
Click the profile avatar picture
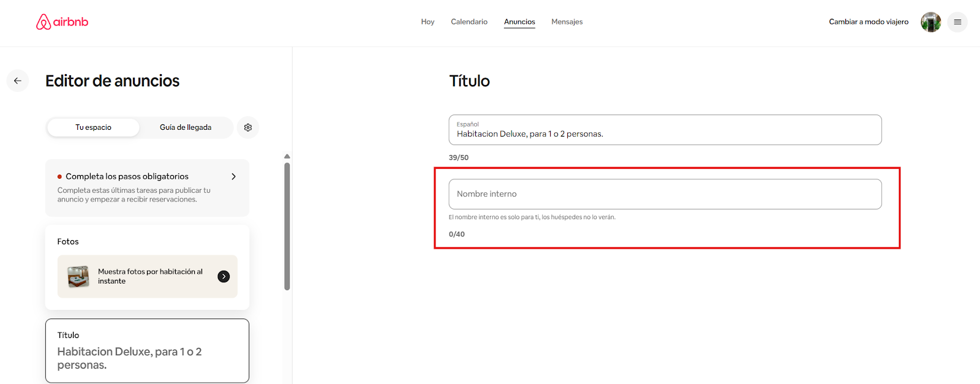pos(930,22)
